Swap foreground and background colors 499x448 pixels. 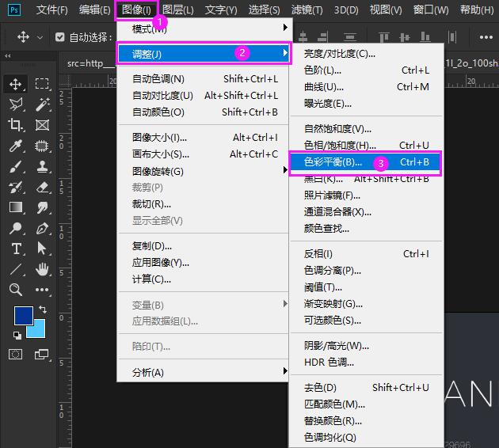[43, 309]
